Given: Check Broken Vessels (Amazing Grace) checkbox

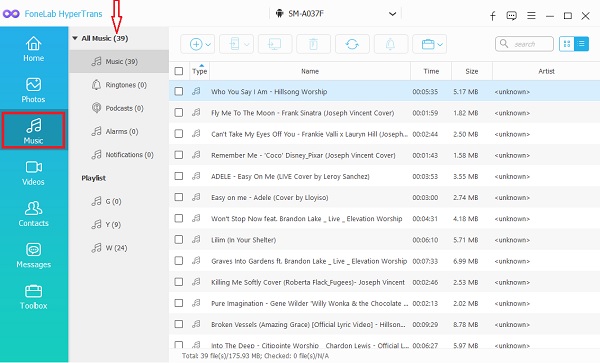Looking at the screenshot, I should point(179,324).
